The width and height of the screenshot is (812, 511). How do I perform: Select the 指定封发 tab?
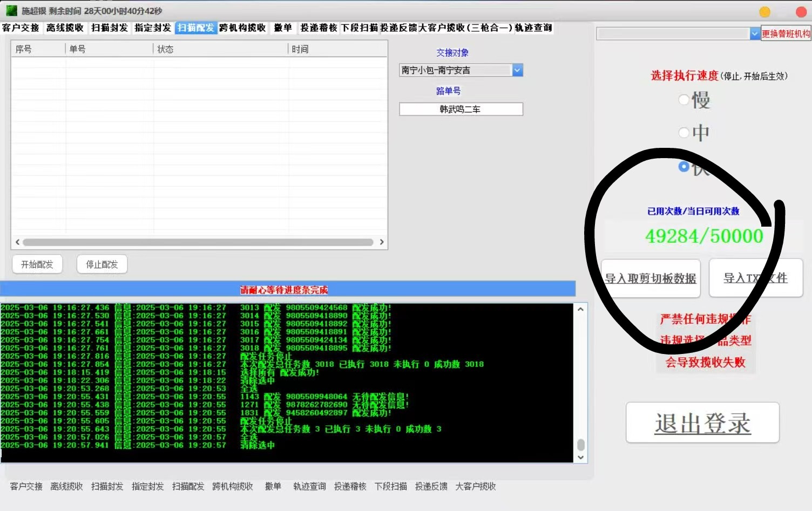153,28
